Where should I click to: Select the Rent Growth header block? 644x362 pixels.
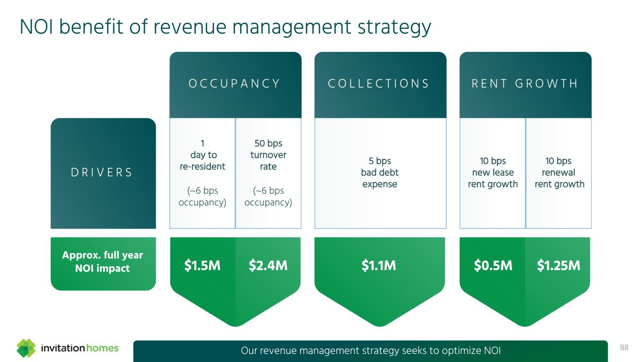pyautogui.click(x=525, y=84)
